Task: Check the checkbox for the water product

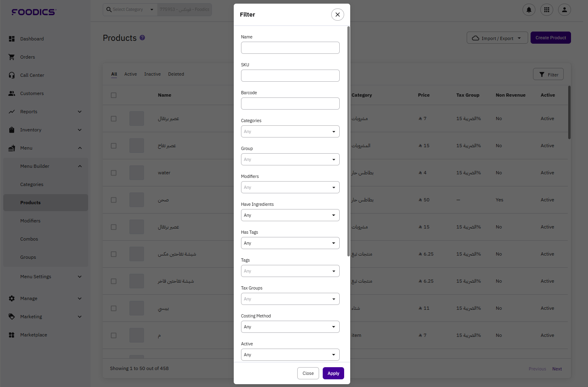Action: (x=114, y=173)
